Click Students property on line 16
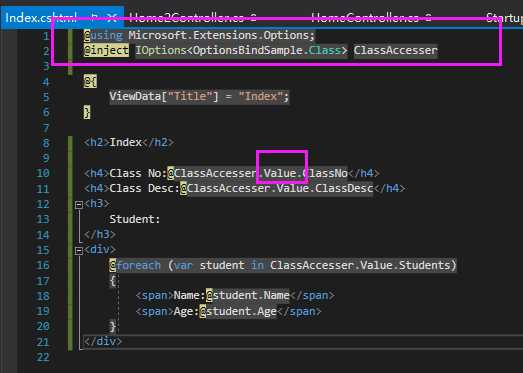 (x=424, y=265)
